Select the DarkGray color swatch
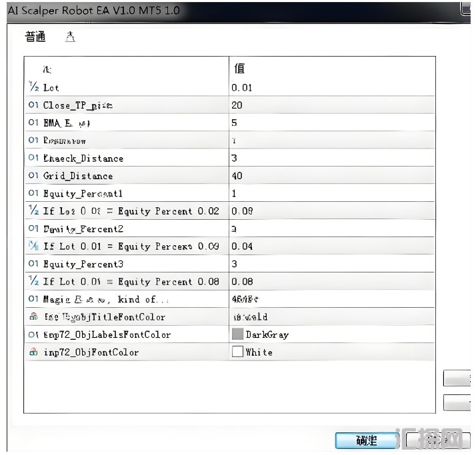The image size is (476, 455). [237, 334]
